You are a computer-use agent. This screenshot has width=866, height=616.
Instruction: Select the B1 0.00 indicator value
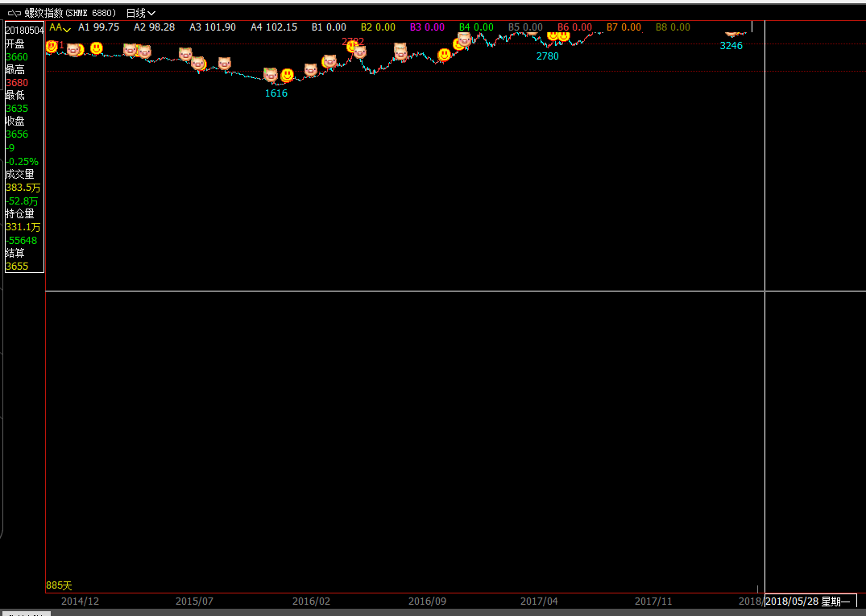click(x=329, y=27)
